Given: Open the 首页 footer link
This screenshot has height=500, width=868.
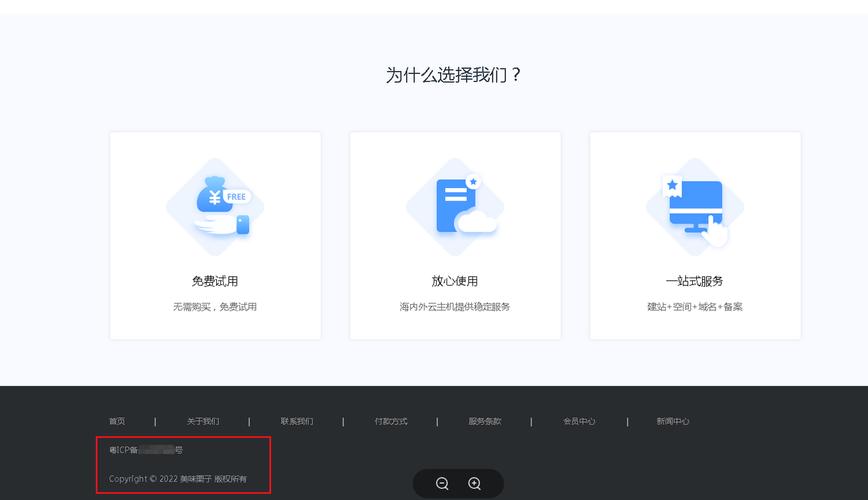Looking at the screenshot, I should pyautogui.click(x=117, y=421).
